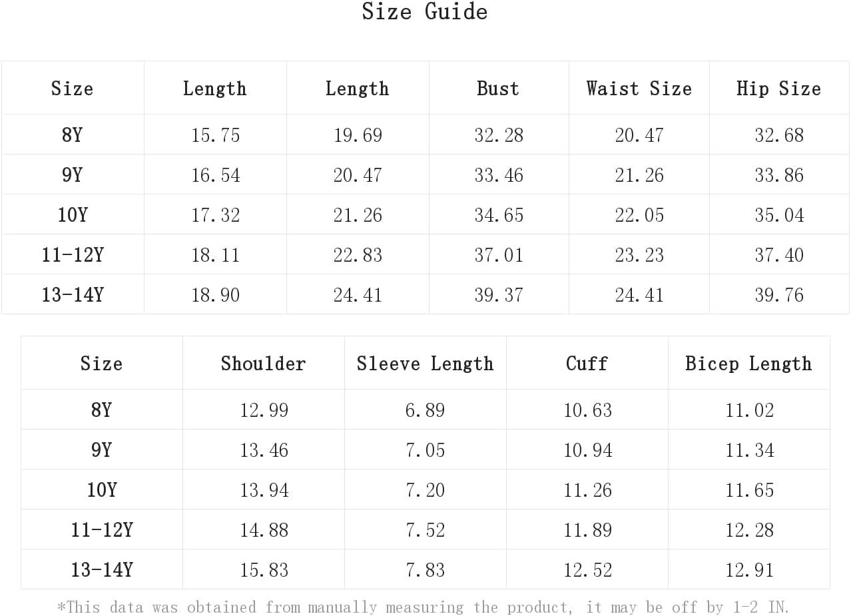Click the Waist Size column header
The width and height of the screenshot is (851, 616).
coord(639,89)
